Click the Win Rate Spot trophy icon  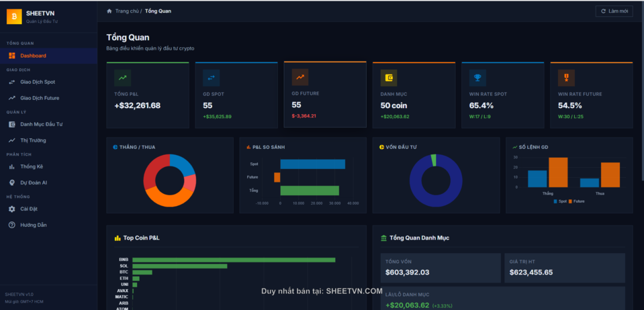477,78
